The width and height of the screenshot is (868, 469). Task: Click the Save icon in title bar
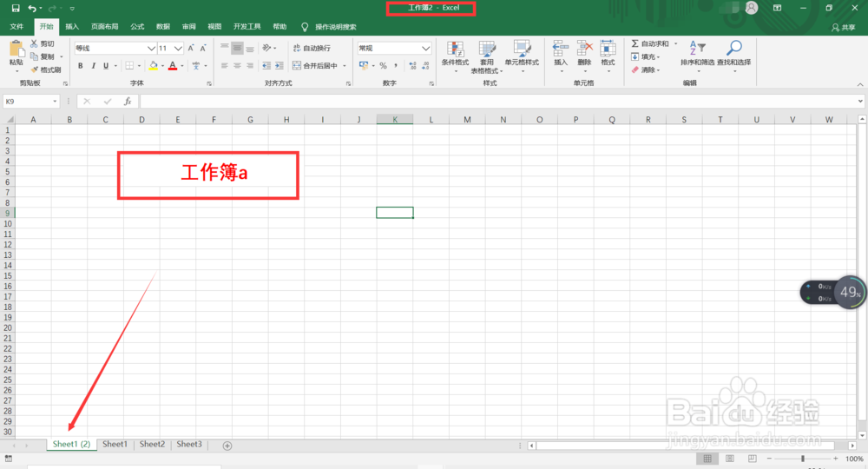point(16,9)
